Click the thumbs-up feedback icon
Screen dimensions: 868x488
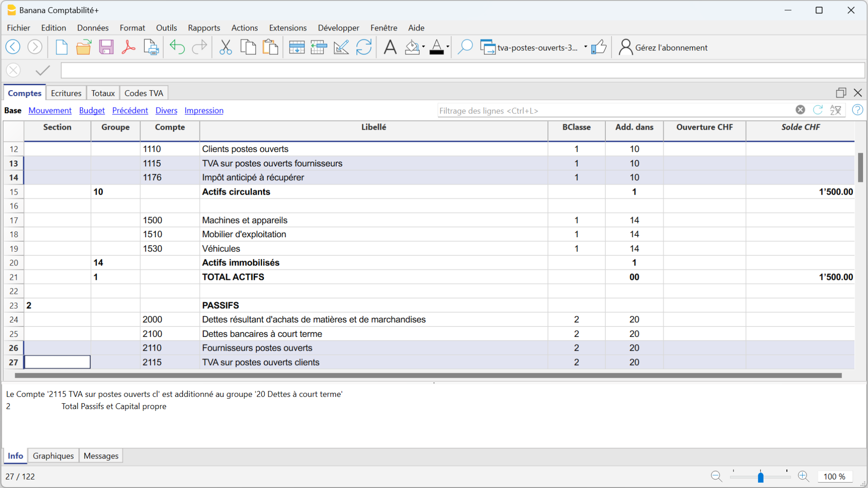tap(599, 47)
